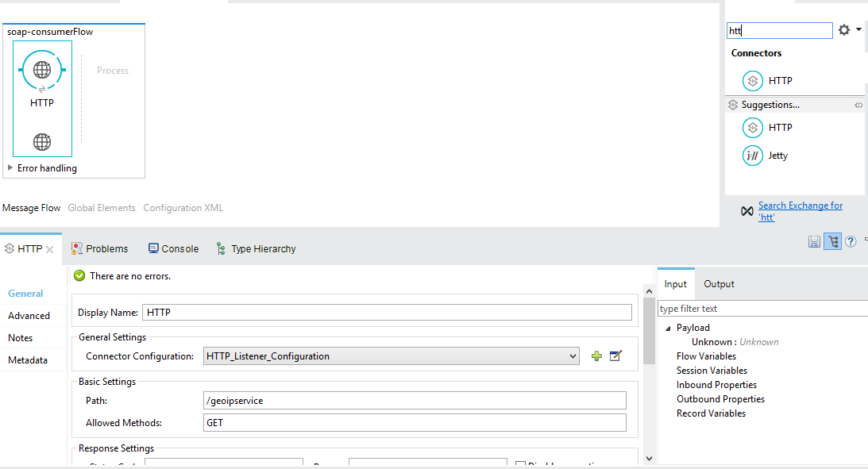Select Unknown payload entry

pyautogui.click(x=735, y=342)
